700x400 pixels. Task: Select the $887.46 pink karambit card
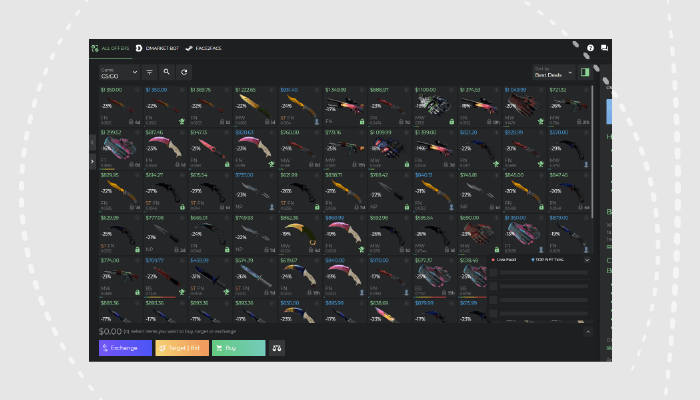pyautogui.click(x=165, y=149)
